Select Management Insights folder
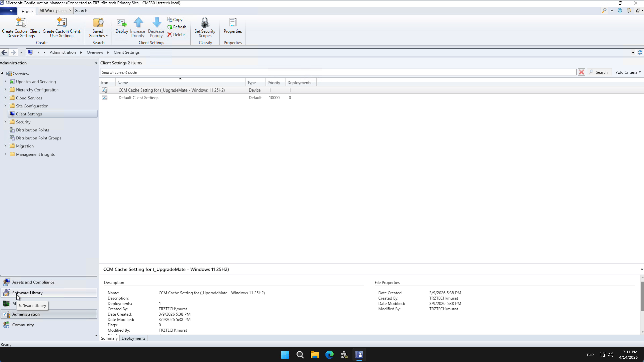The image size is (644, 362). (x=35, y=154)
